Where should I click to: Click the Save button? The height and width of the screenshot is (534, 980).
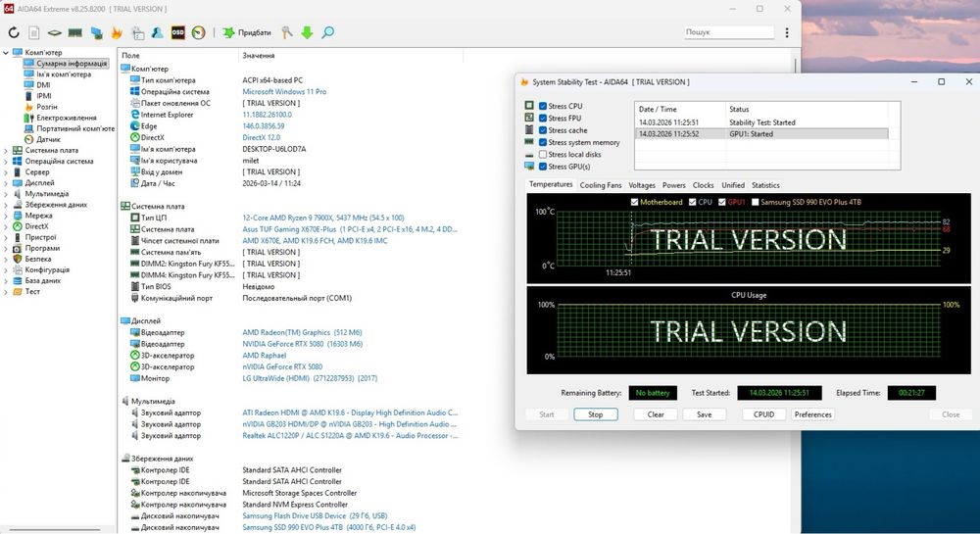coord(705,414)
